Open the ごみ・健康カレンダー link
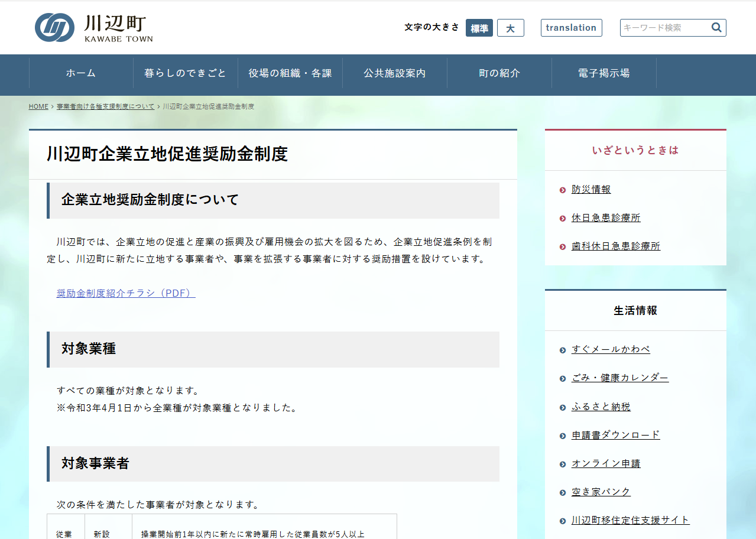Viewport: 756px width, 539px height. click(620, 378)
